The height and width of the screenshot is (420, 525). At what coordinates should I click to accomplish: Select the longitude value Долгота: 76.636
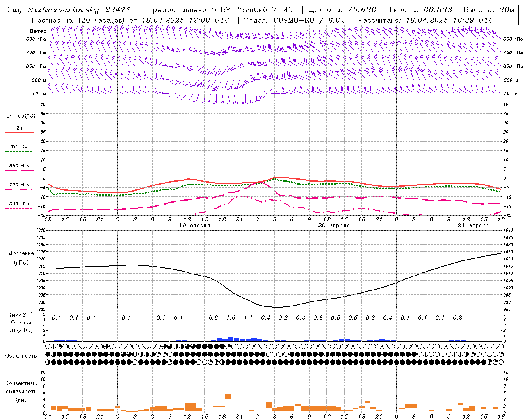(x=342, y=10)
